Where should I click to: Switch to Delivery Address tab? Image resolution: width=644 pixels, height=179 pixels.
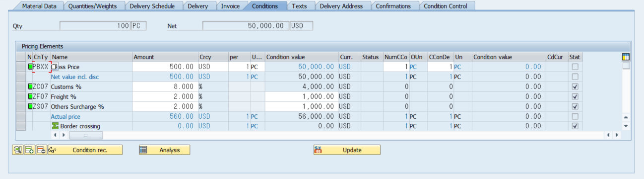pos(341,6)
